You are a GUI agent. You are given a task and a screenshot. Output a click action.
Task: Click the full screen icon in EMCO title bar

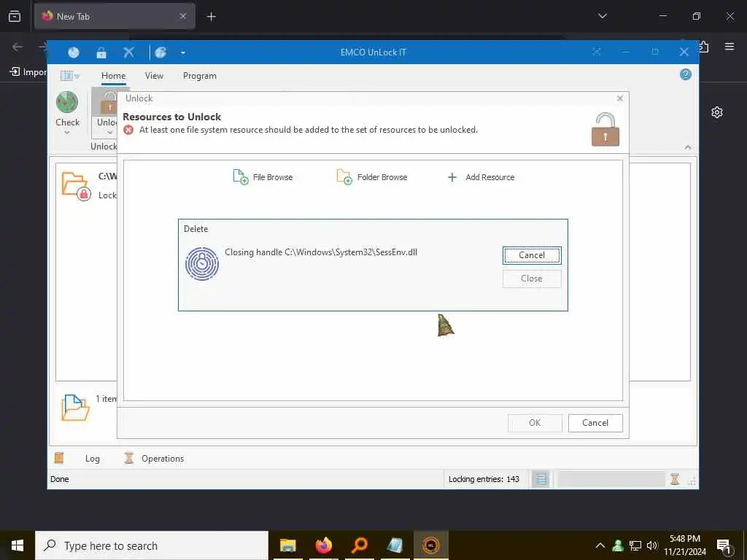[x=597, y=52]
